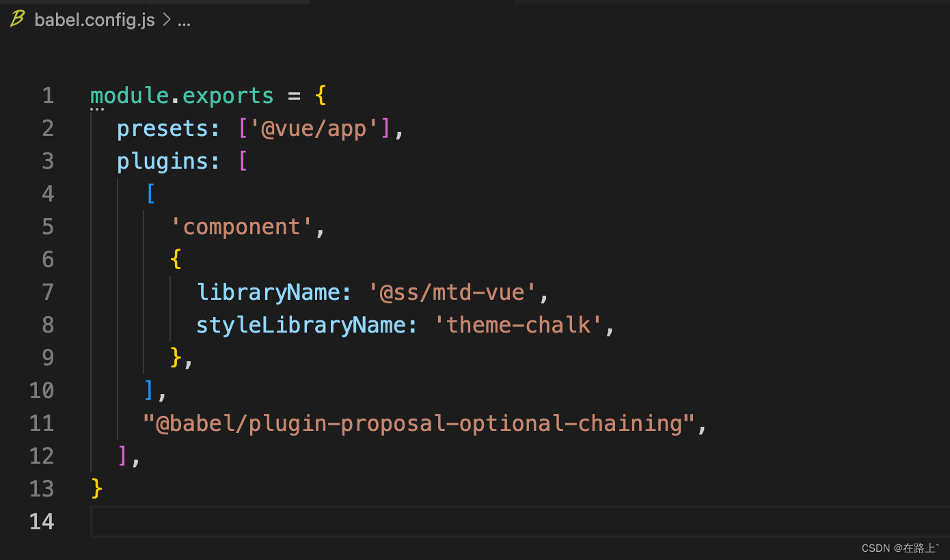Click the pink opening bracket after plugins
Viewport: 950px width, 560px height.
[x=243, y=161]
